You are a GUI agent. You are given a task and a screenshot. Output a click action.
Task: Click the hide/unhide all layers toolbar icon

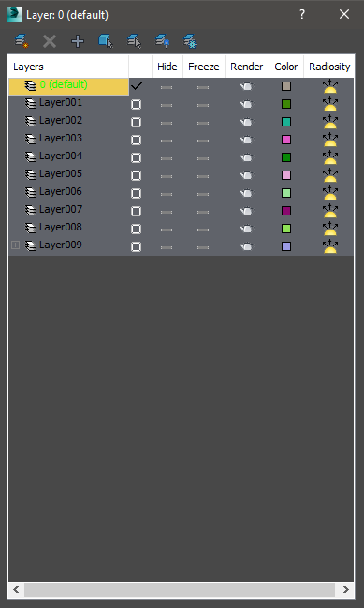162,41
